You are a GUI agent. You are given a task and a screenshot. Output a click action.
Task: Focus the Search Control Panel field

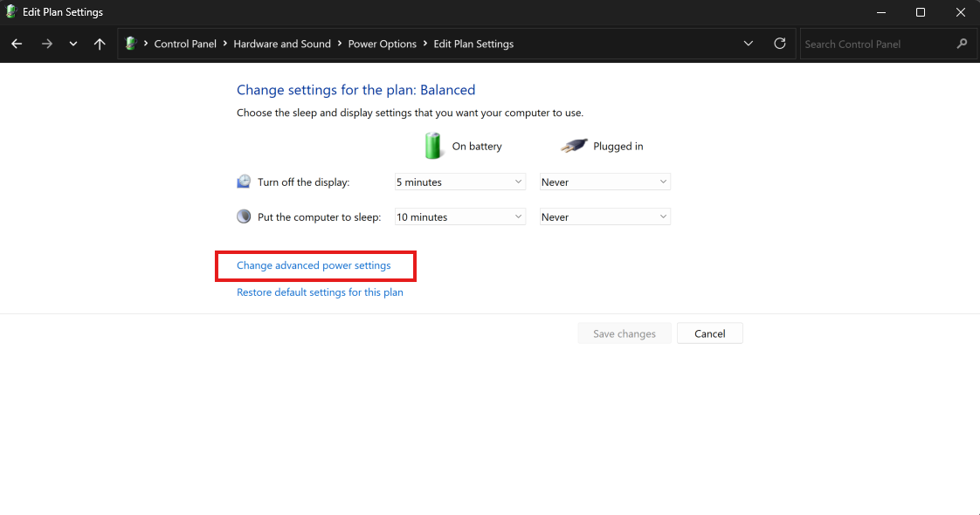(878, 44)
